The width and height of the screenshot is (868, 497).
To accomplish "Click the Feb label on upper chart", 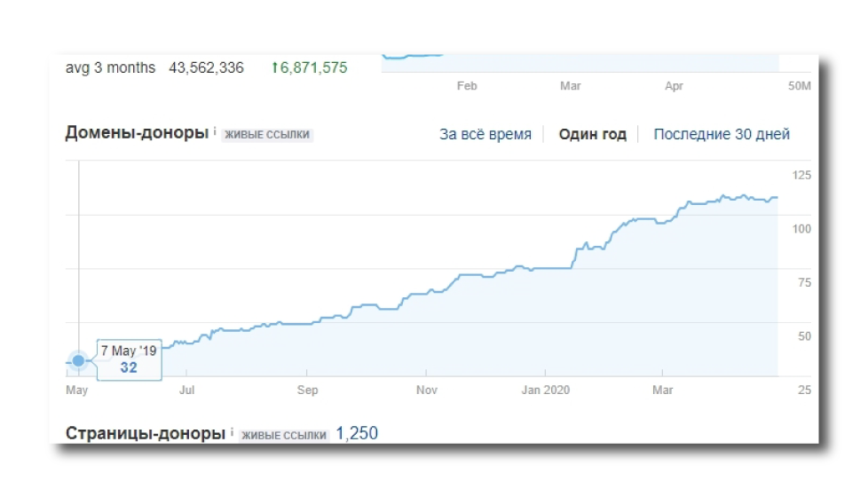I will [467, 86].
